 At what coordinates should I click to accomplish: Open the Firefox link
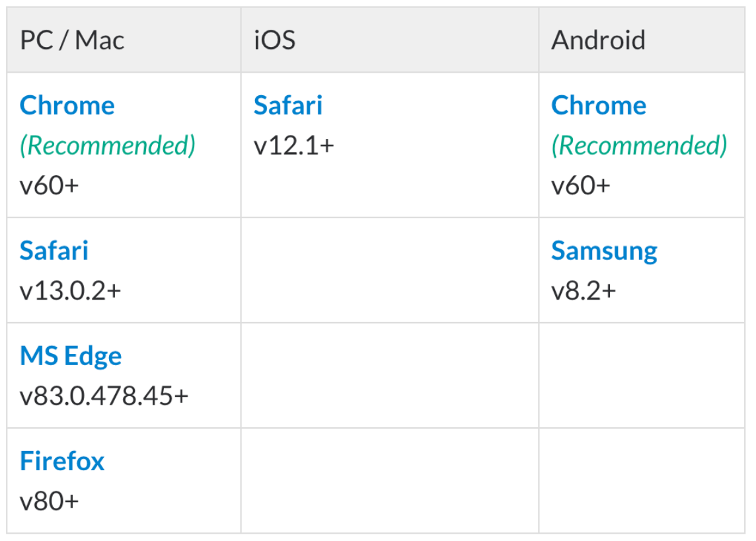[61, 461]
